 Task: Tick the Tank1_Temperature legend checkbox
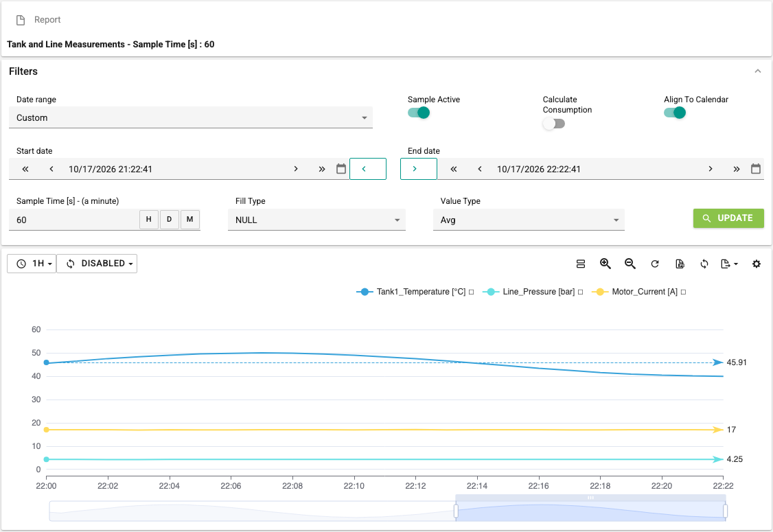tap(472, 292)
